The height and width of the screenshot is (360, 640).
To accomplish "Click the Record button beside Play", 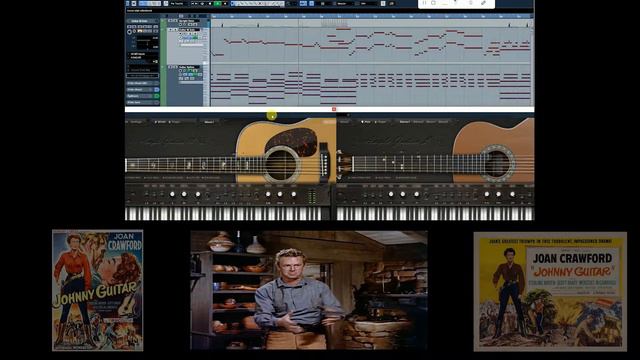I will pyautogui.click(x=225, y=4).
